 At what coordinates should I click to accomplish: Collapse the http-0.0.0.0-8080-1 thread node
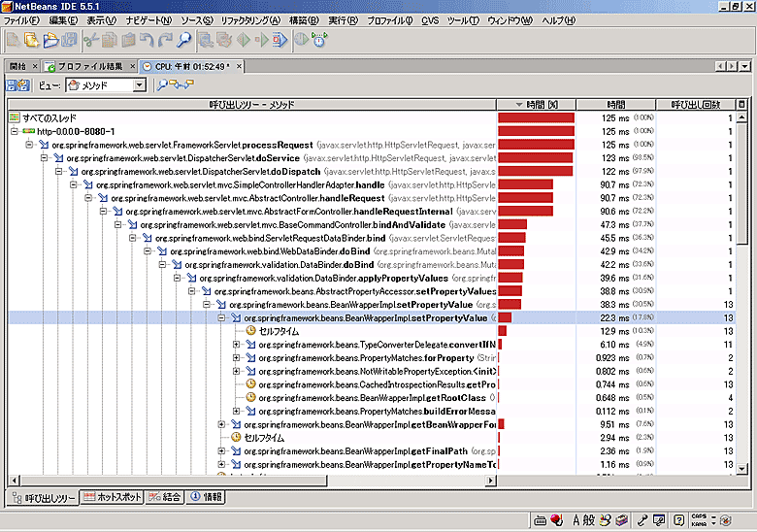14,131
